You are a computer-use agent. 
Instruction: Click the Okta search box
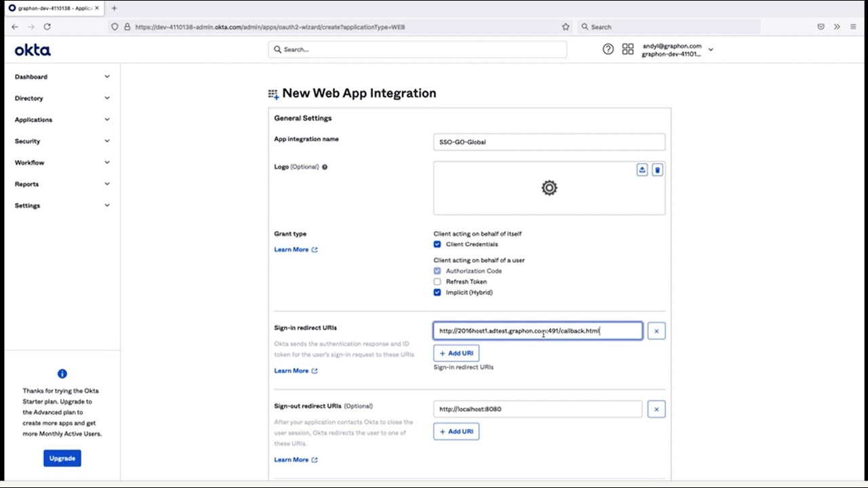tap(418, 49)
